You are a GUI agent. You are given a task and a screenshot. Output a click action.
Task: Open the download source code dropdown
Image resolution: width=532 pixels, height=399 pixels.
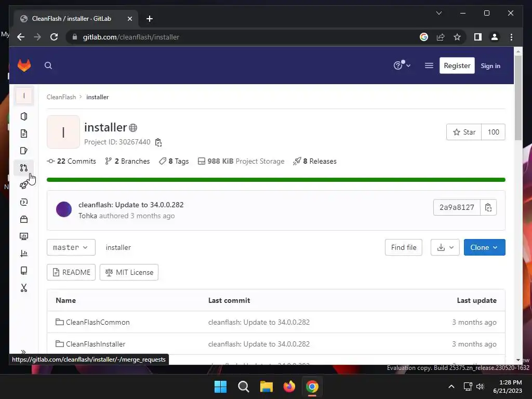click(445, 247)
